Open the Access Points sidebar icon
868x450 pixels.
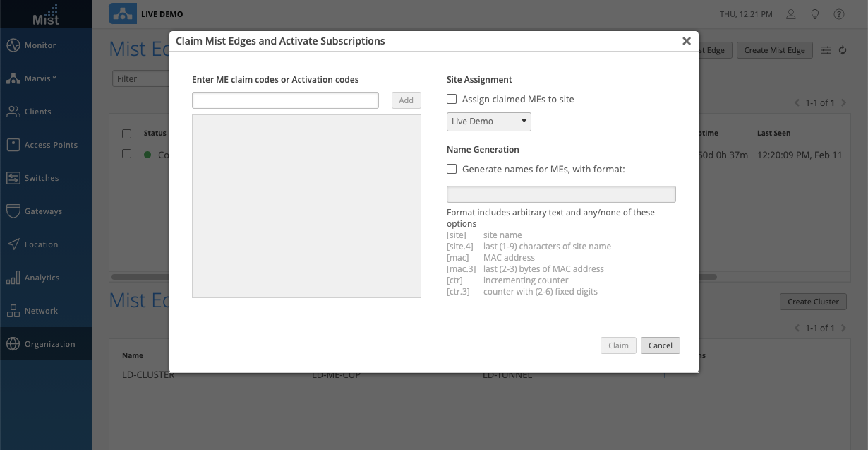13,145
